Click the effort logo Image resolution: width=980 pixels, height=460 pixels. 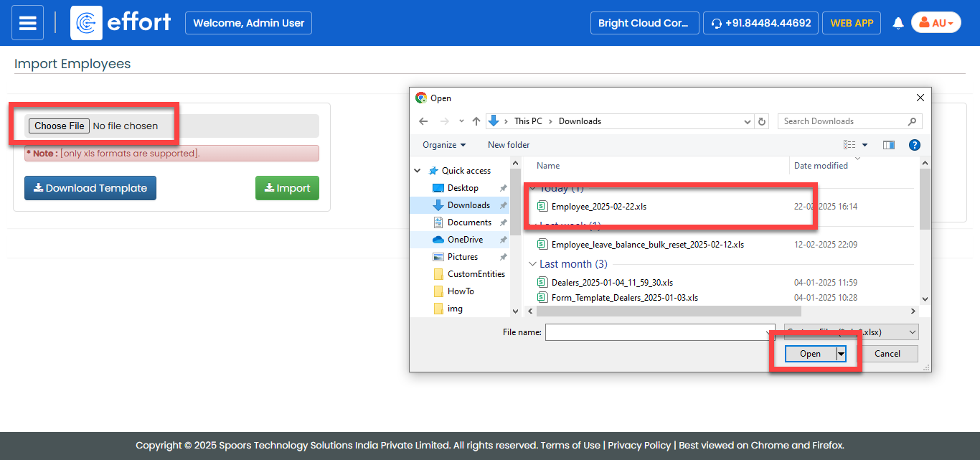click(x=122, y=23)
